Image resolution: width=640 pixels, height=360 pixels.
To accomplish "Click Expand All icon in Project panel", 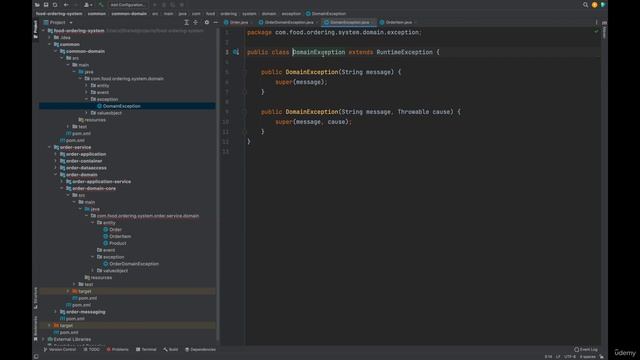I will (187, 22).
